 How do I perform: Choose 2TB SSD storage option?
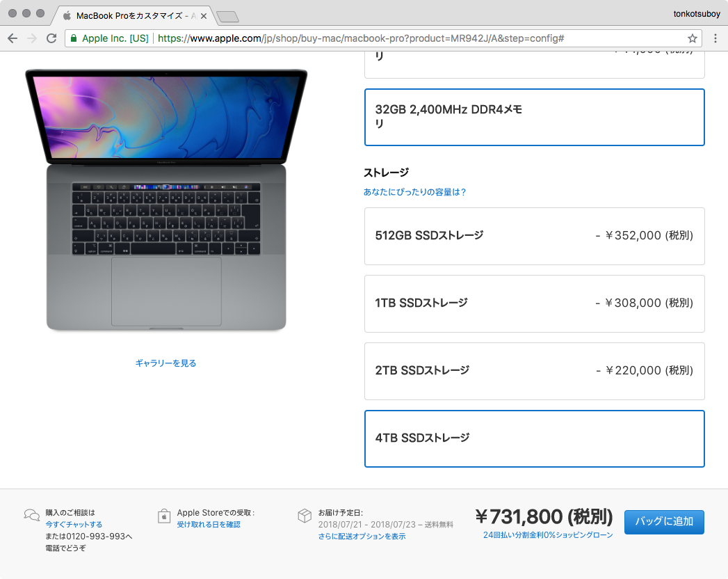[x=535, y=371]
